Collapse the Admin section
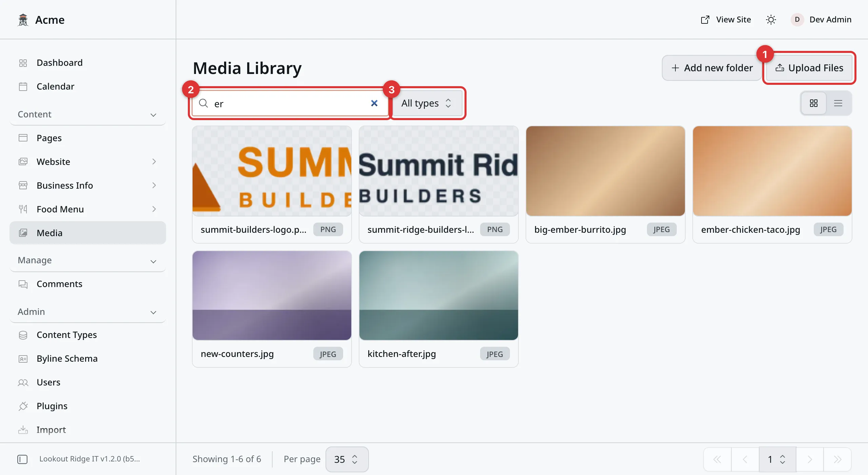This screenshot has height=475, width=868. [87, 312]
